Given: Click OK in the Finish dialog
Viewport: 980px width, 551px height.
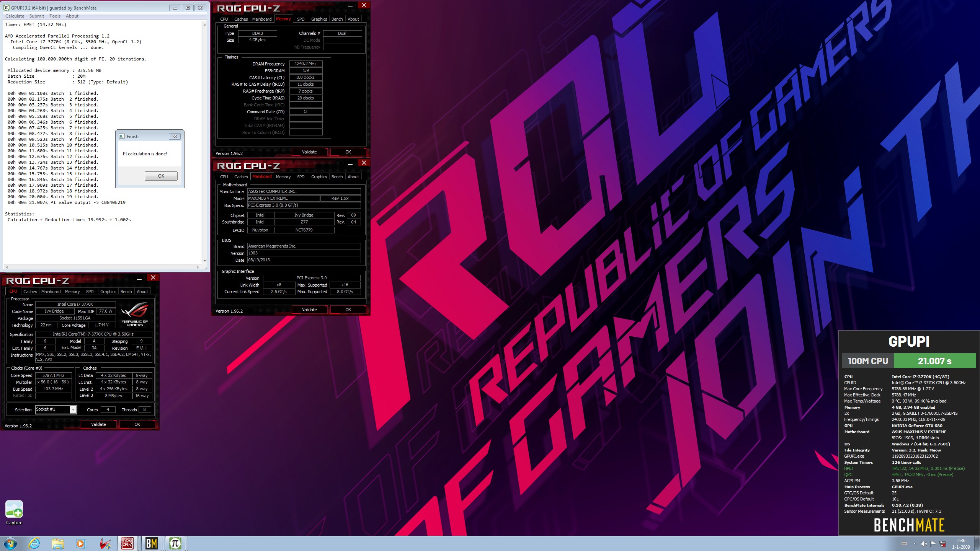Looking at the screenshot, I should (161, 176).
